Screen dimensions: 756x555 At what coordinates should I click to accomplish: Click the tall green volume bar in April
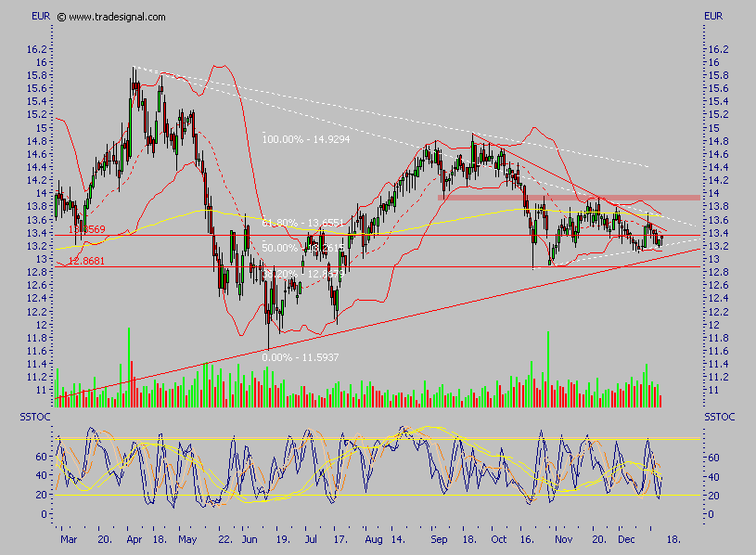pyautogui.click(x=128, y=367)
